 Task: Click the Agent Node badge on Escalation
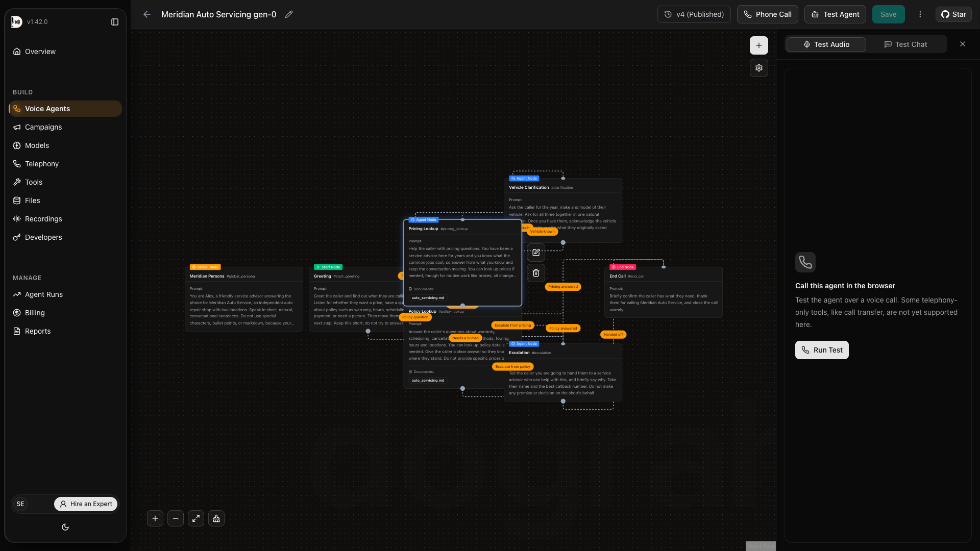pyautogui.click(x=524, y=344)
